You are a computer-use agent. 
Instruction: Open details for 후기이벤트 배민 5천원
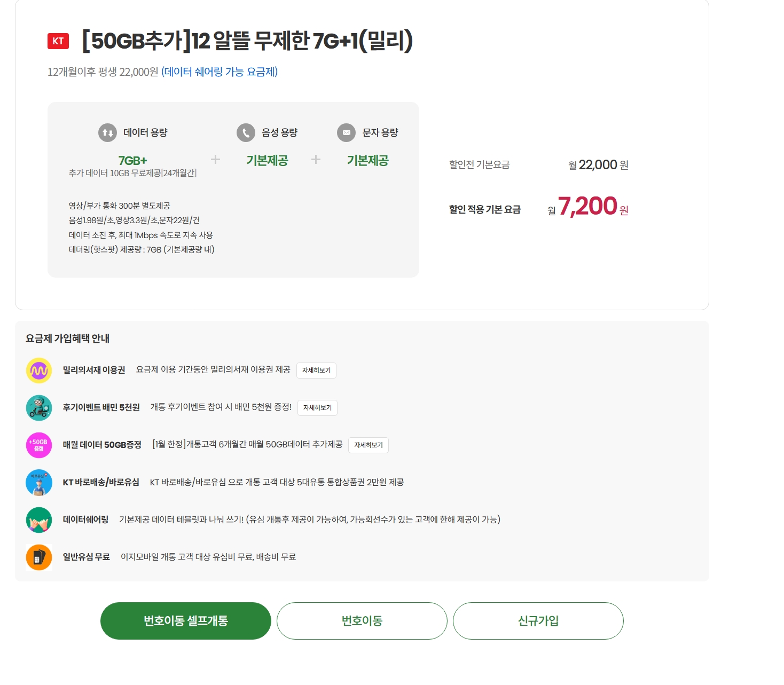point(317,408)
